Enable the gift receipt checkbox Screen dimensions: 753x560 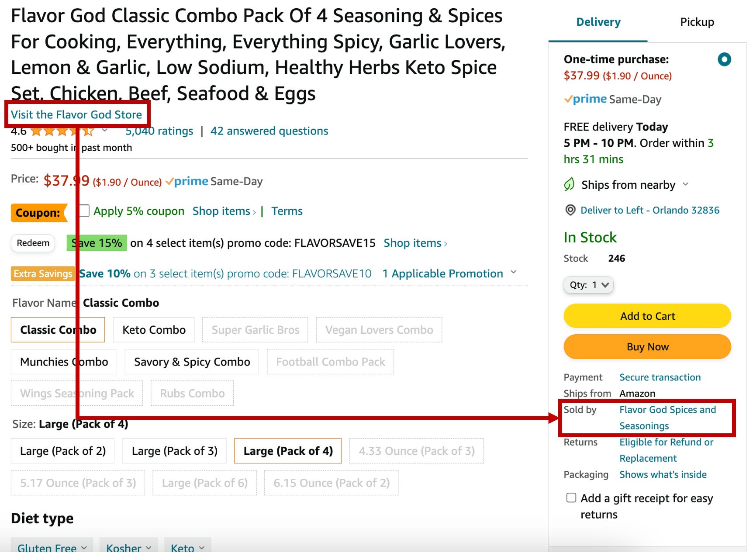571,498
